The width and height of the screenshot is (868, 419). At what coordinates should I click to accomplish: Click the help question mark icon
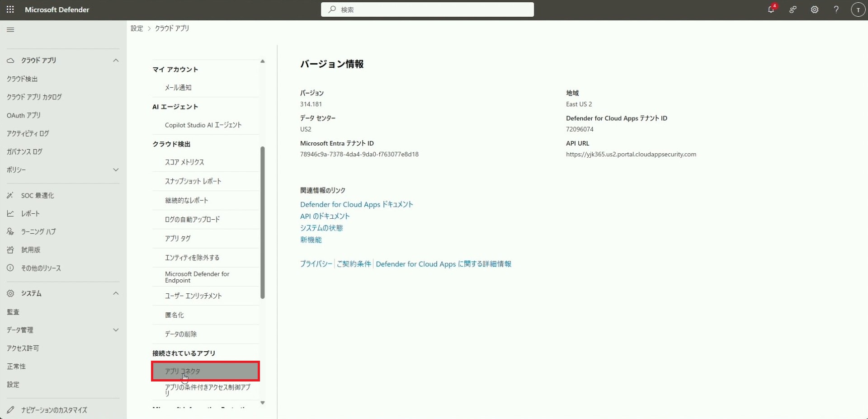coord(836,9)
